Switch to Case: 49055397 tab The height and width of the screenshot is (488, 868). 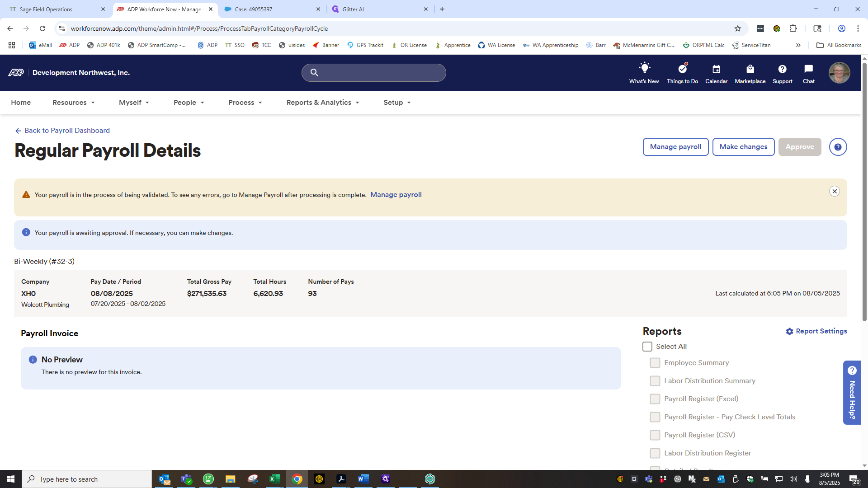(x=273, y=9)
